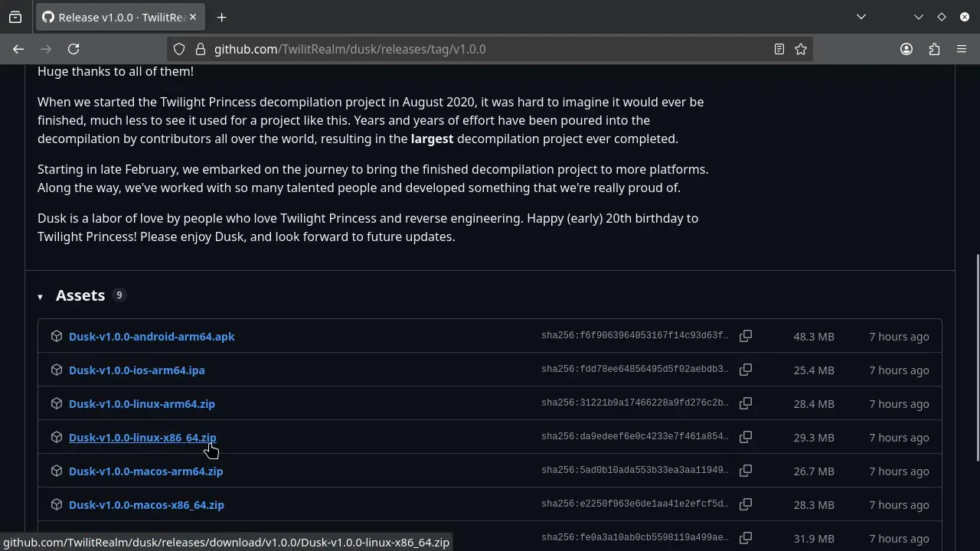This screenshot has width=980, height=551.
Task: Reload the current page
Action: pyautogui.click(x=73, y=49)
